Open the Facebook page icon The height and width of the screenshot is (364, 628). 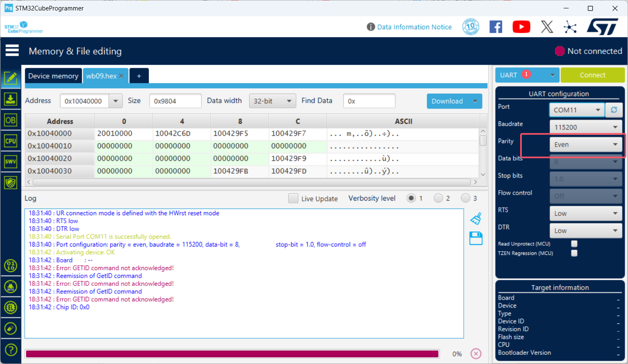496,27
